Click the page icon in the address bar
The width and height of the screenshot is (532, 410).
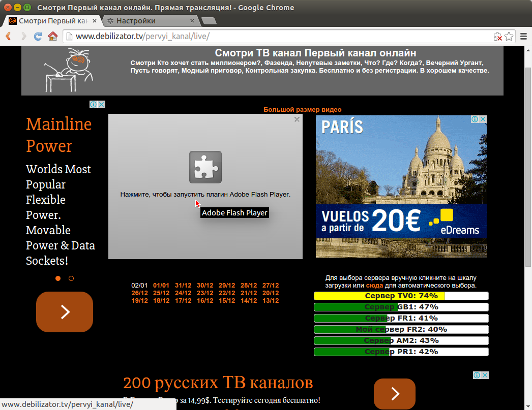click(69, 36)
